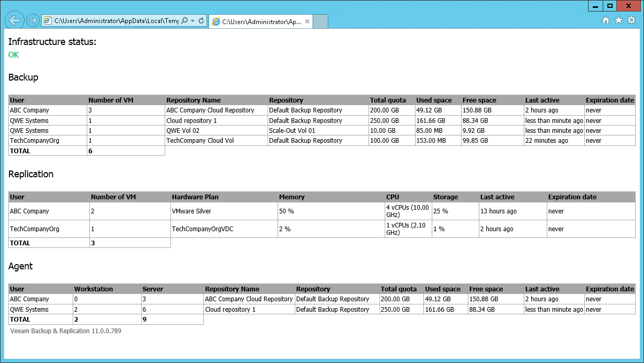
Task: Click the 'QWE Vol 02' repository name
Action: pyautogui.click(x=183, y=131)
